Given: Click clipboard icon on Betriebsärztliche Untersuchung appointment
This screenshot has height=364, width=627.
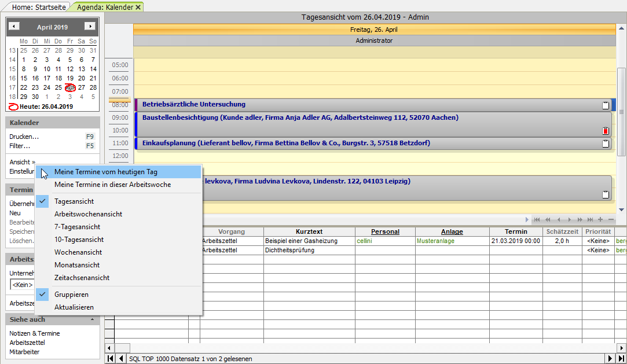Looking at the screenshot, I should pos(606,105).
